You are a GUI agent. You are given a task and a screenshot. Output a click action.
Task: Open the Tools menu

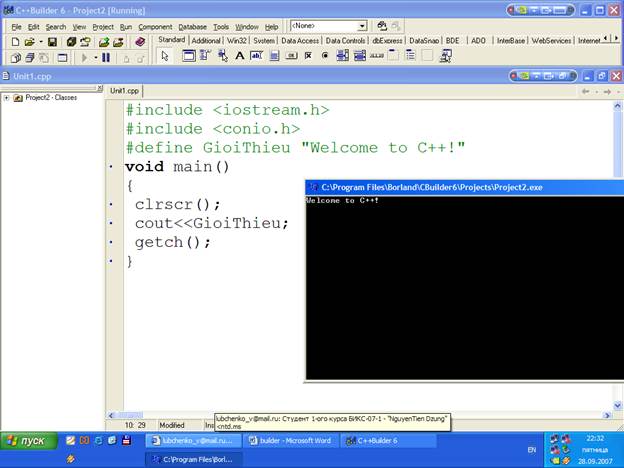[221, 27]
